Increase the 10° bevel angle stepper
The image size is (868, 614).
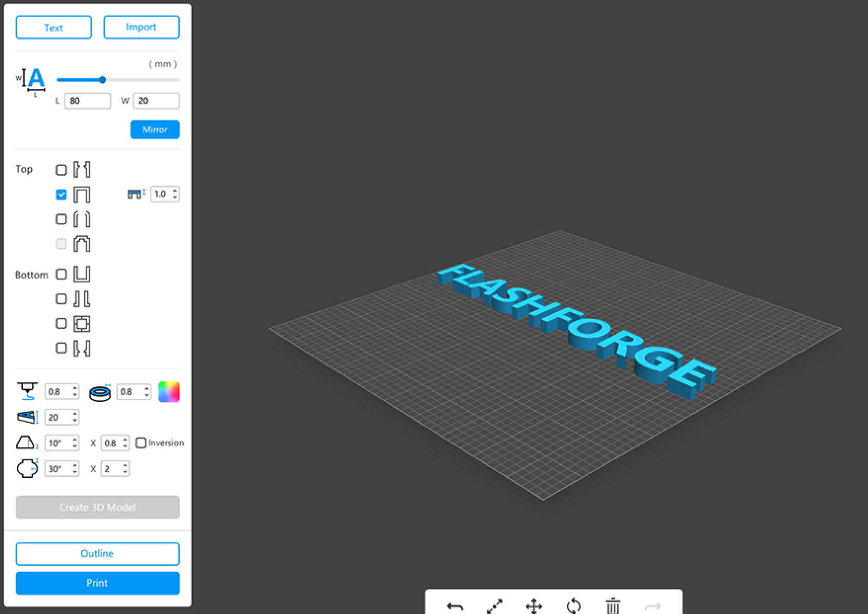coord(75,440)
